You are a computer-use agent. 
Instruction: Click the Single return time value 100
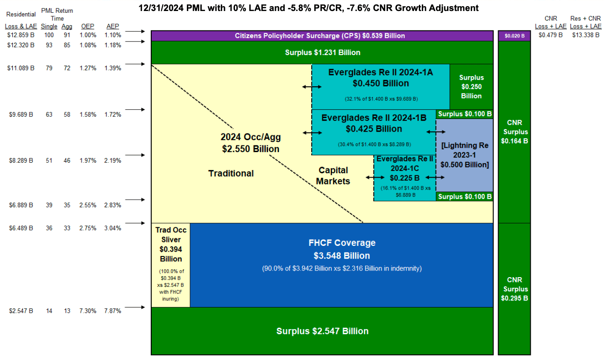click(x=49, y=35)
